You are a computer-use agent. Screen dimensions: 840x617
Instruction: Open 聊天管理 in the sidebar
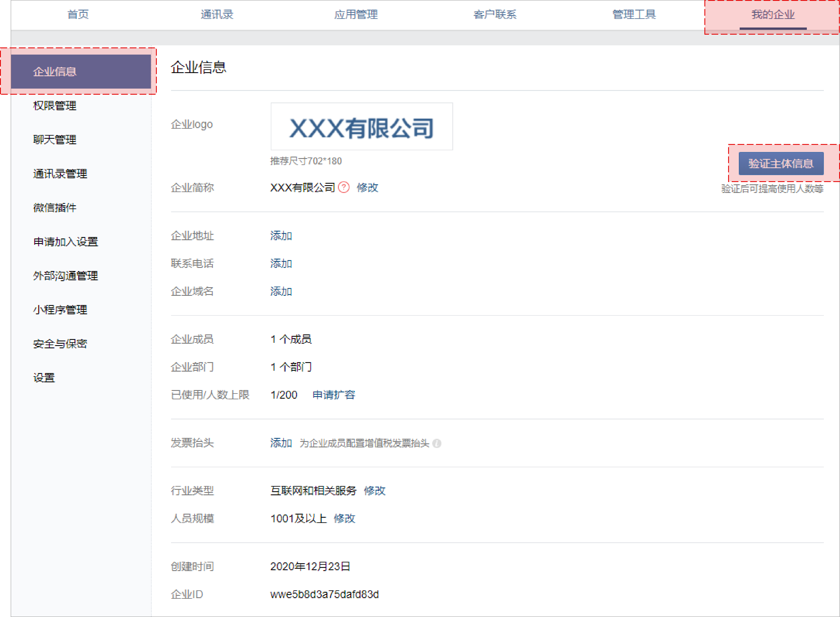point(55,140)
